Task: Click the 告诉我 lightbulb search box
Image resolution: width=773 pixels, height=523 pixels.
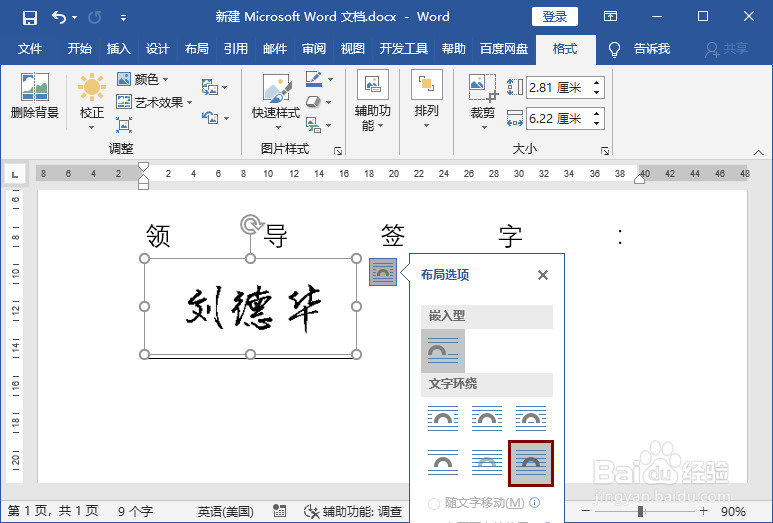Action: (639, 49)
